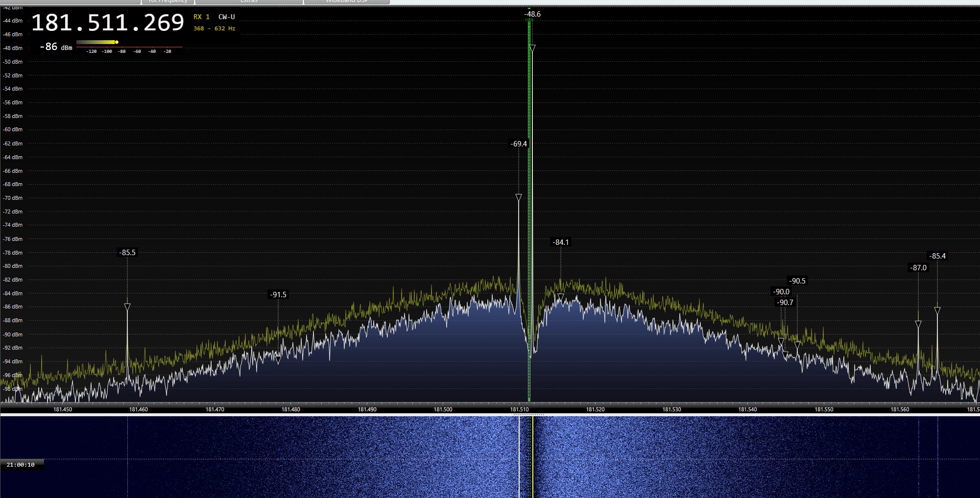Screen dimensions: 980x498
Task: Select the triangle marker under -48.6
Action: point(532,48)
